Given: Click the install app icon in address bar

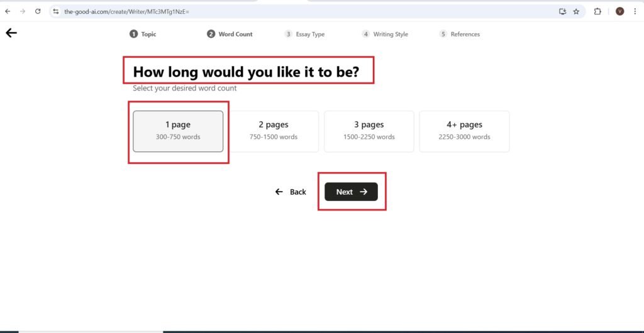Looking at the screenshot, I should [562, 11].
